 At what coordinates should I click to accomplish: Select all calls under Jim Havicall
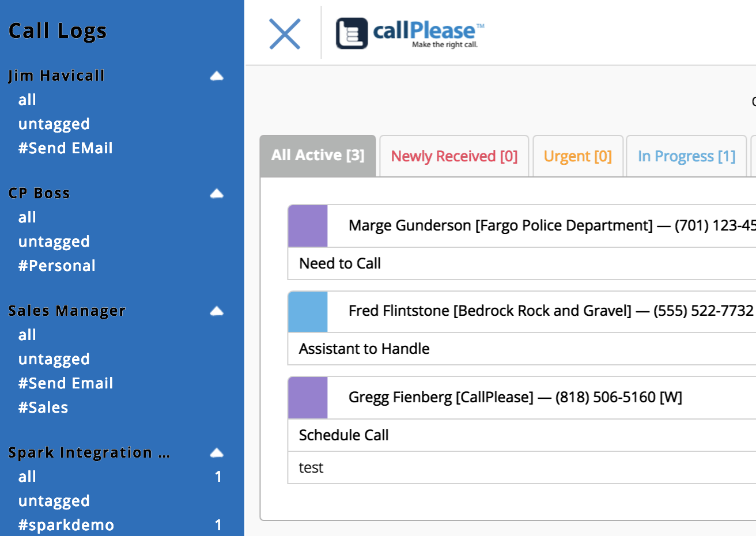[27, 100]
